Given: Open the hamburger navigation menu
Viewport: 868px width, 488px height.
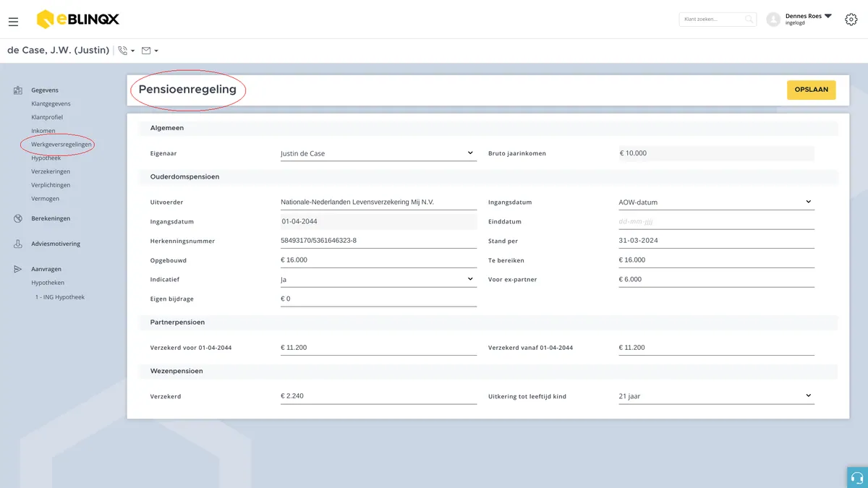Looking at the screenshot, I should coord(14,22).
